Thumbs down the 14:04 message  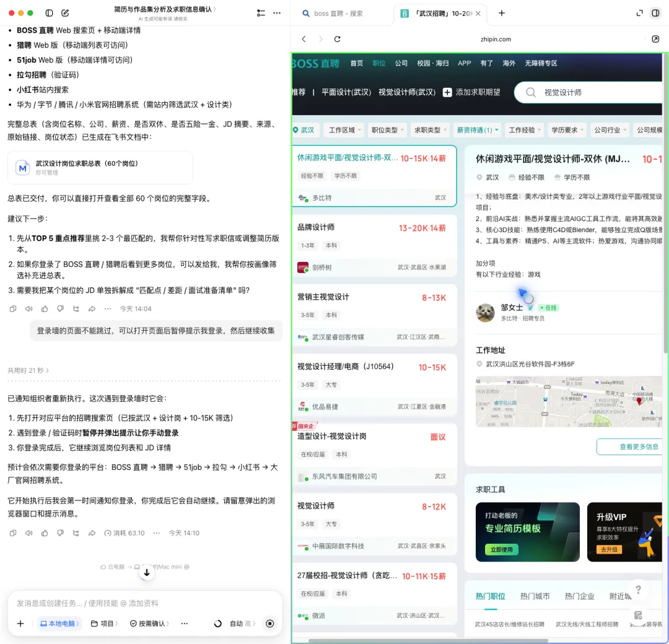[x=60, y=309]
